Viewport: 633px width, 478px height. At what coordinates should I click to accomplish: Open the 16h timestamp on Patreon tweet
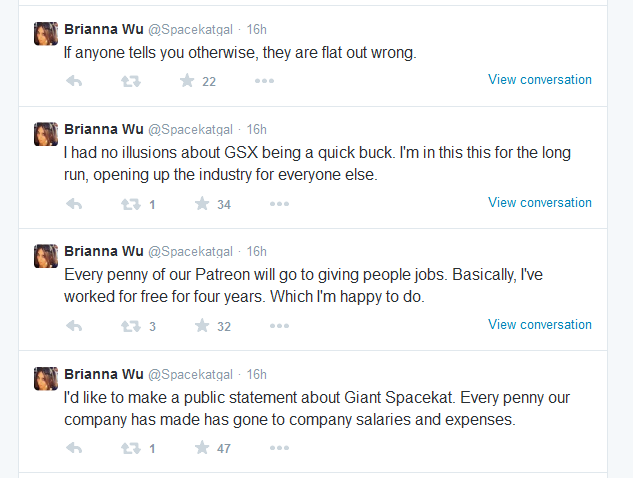pos(256,252)
